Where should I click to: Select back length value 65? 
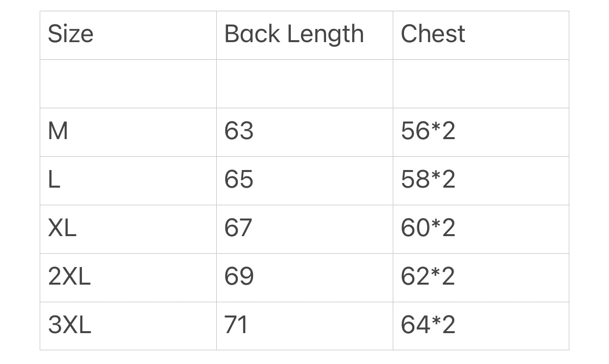239,180
